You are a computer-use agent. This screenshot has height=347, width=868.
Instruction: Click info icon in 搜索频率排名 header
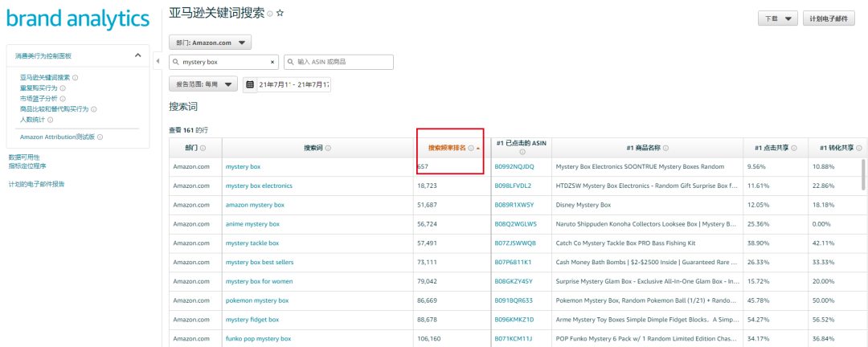click(x=471, y=148)
